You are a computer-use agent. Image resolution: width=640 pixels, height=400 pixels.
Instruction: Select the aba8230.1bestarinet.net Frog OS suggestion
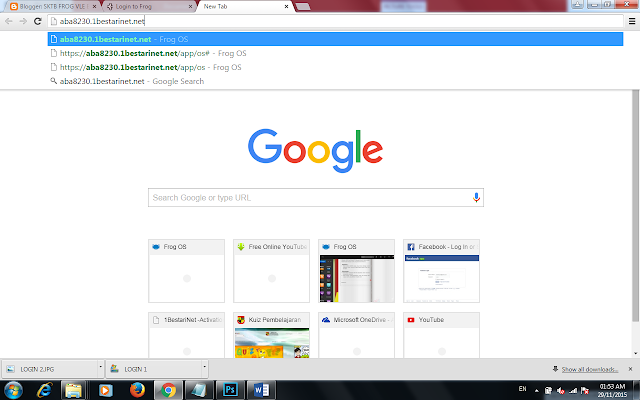(x=335, y=39)
